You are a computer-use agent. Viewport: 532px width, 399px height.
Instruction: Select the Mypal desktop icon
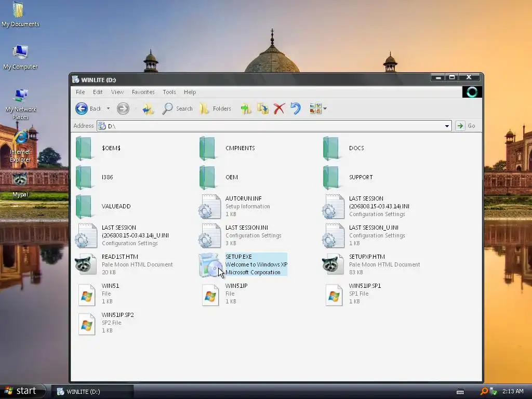[x=20, y=185]
